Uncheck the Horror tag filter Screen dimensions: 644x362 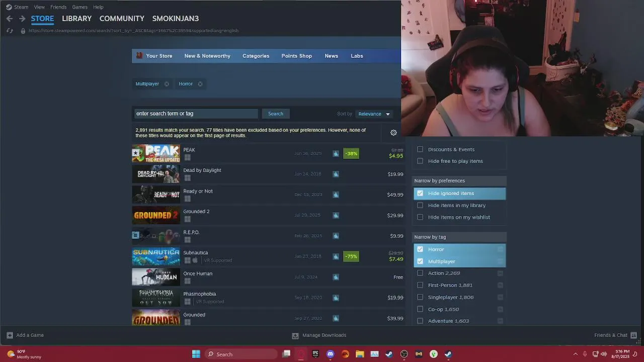pyautogui.click(x=420, y=249)
